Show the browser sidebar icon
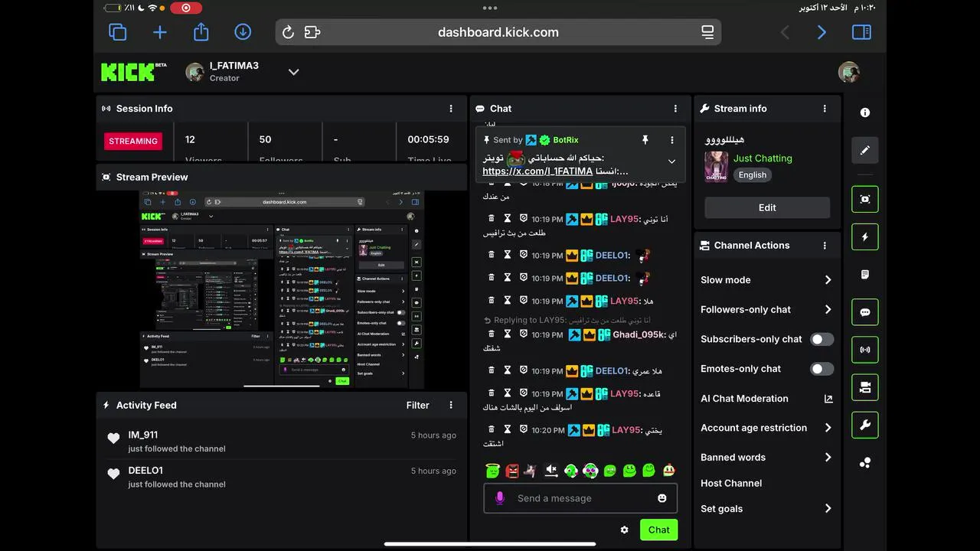This screenshot has height=551, width=980. 861,32
